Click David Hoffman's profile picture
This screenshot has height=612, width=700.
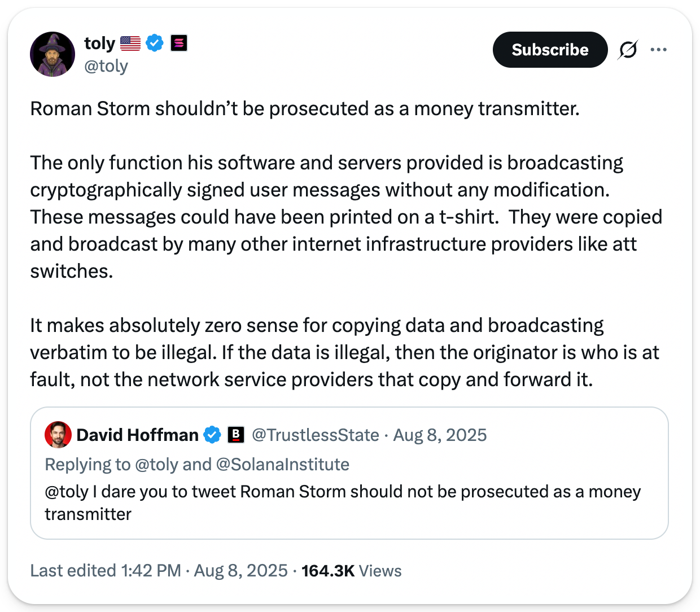[x=58, y=435]
